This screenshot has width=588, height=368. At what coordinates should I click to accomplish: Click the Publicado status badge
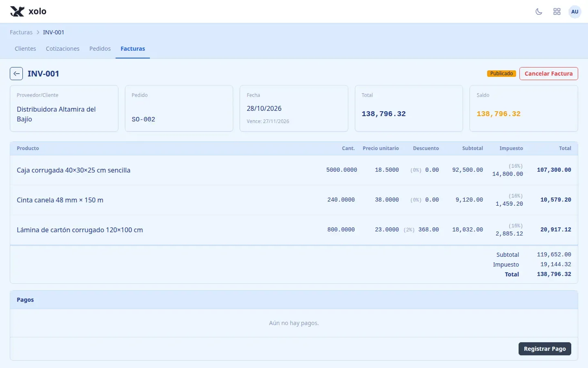(501, 74)
